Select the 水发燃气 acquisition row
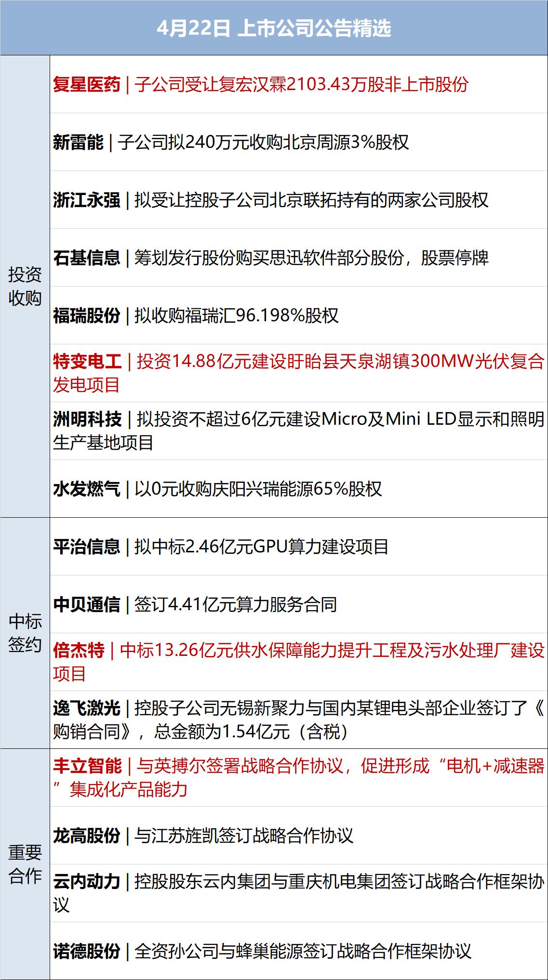The image size is (548, 980). 299,489
